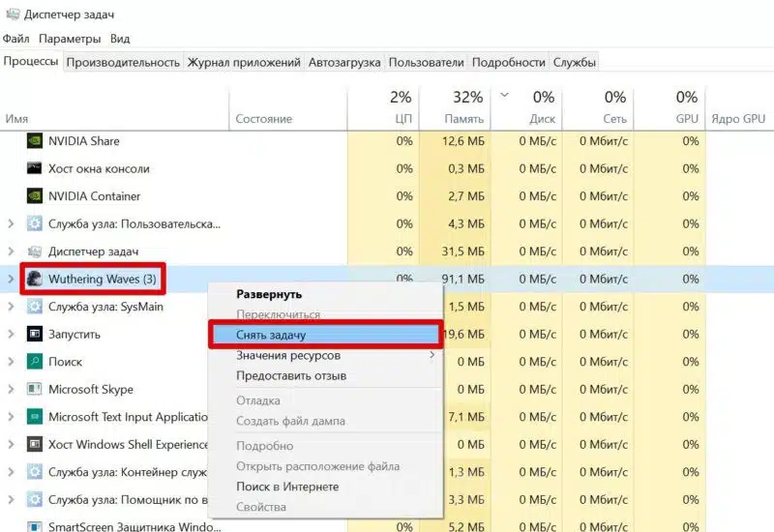This screenshot has width=774, height=532.
Task: Click the NVIDIA Container process icon
Action: pos(36,196)
